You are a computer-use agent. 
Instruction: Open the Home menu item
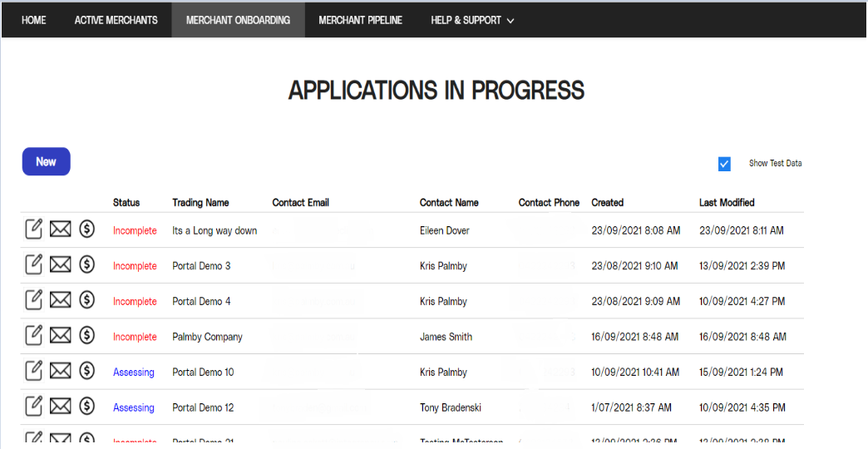click(x=34, y=20)
